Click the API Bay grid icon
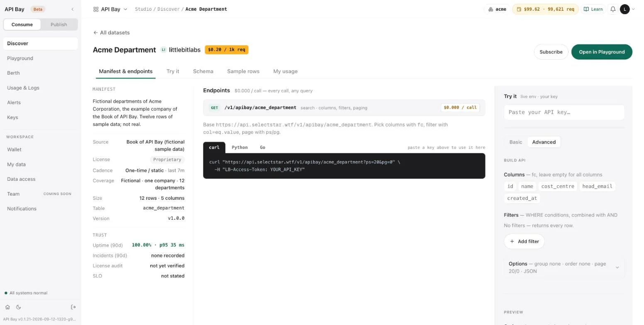The image size is (644, 325). (x=96, y=9)
